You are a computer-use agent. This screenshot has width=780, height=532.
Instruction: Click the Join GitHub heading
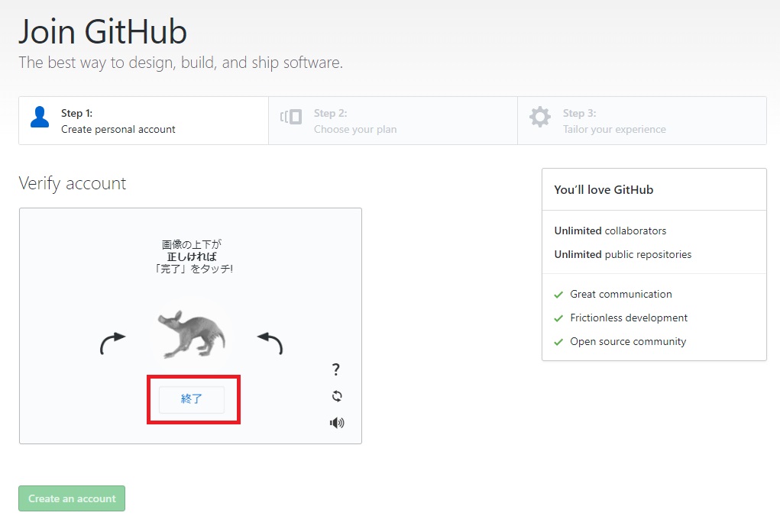[x=103, y=32]
